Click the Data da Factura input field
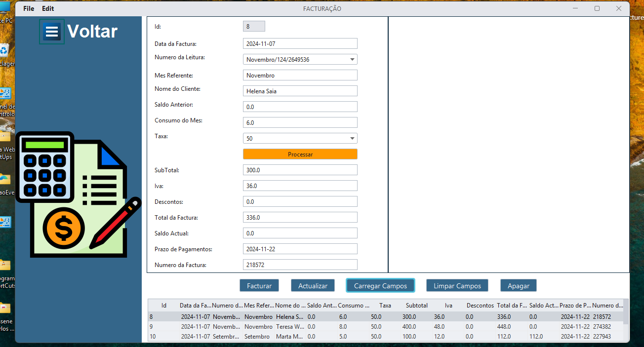 [300, 44]
